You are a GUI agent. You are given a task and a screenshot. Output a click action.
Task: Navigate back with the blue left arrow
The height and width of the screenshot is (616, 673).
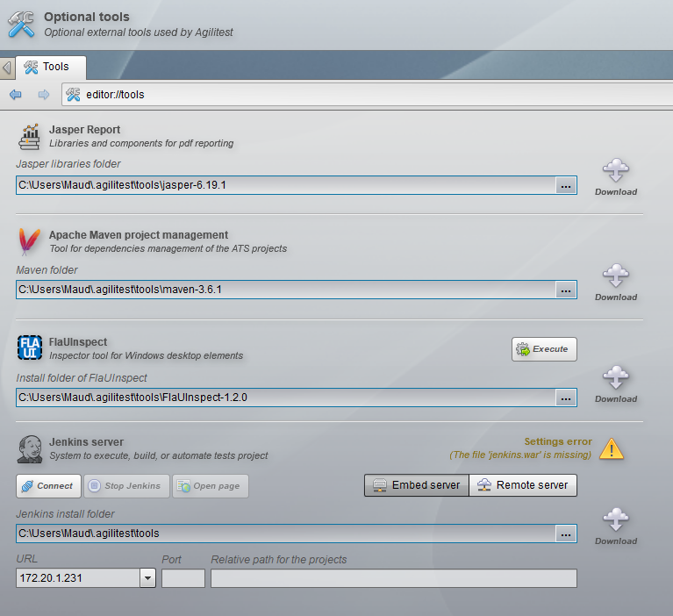pos(16,95)
